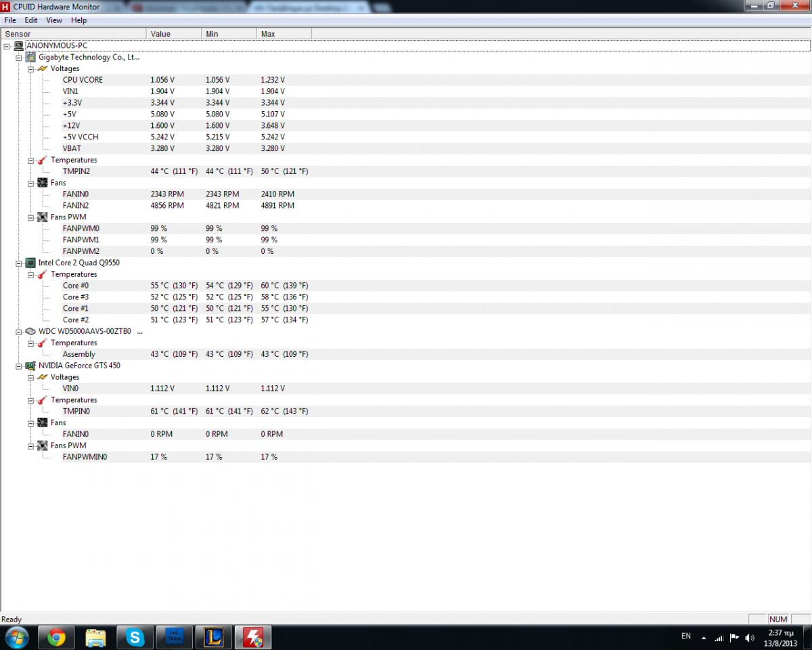This screenshot has width=812, height=650.
Task: Open the View menu
Action: 54,20
